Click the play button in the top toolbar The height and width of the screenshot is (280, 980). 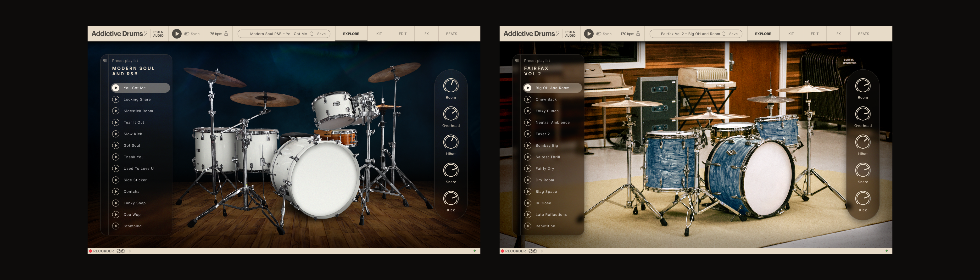tap(177, 34)
